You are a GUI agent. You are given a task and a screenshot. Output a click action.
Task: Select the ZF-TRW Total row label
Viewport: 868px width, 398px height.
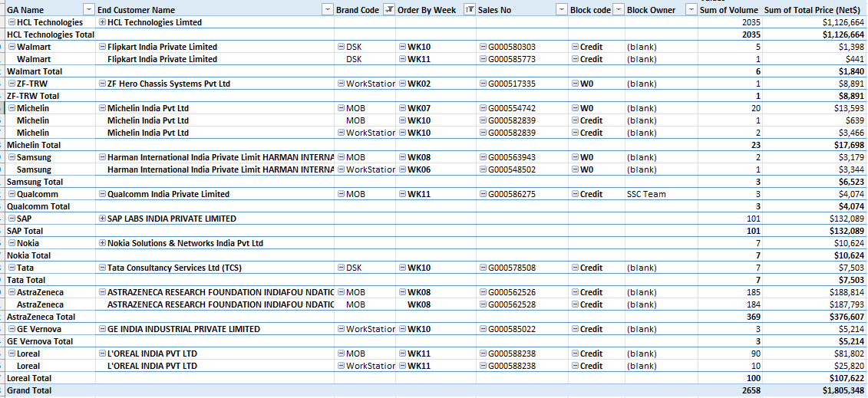click(33, 96)
